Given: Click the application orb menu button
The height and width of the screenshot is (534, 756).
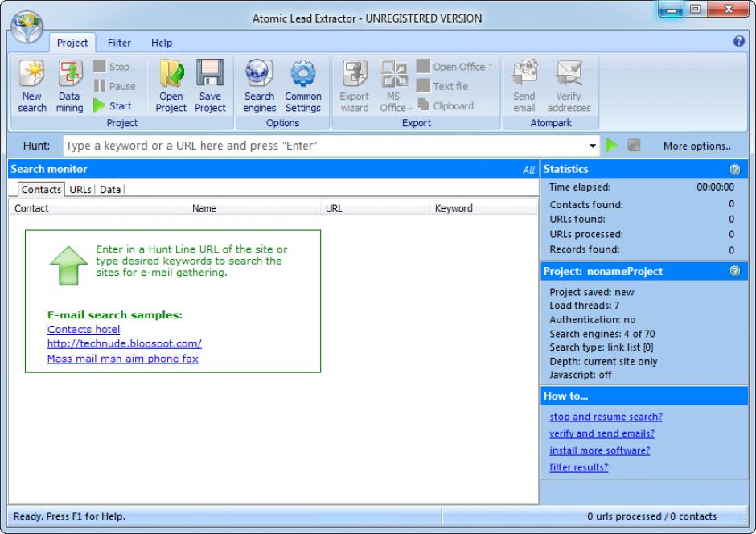Looking at the screenshot, I should pos(27,27).
